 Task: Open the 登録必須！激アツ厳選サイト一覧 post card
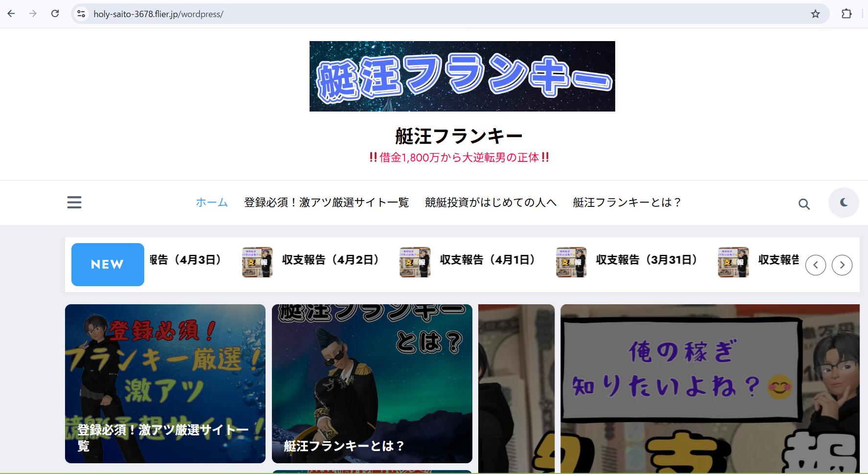tap(165, 384)
